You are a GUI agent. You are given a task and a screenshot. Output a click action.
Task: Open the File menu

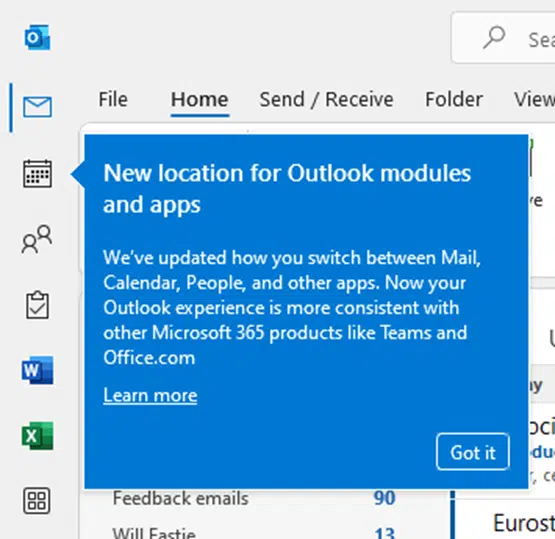point(113,99)
